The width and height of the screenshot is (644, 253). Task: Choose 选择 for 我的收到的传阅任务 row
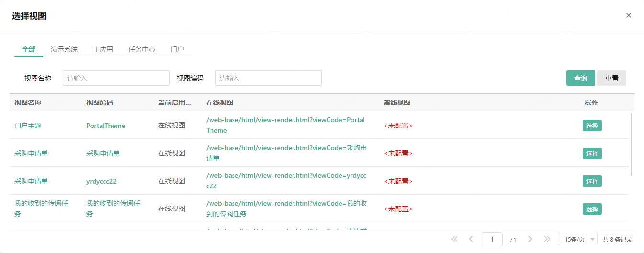[592, 209]
